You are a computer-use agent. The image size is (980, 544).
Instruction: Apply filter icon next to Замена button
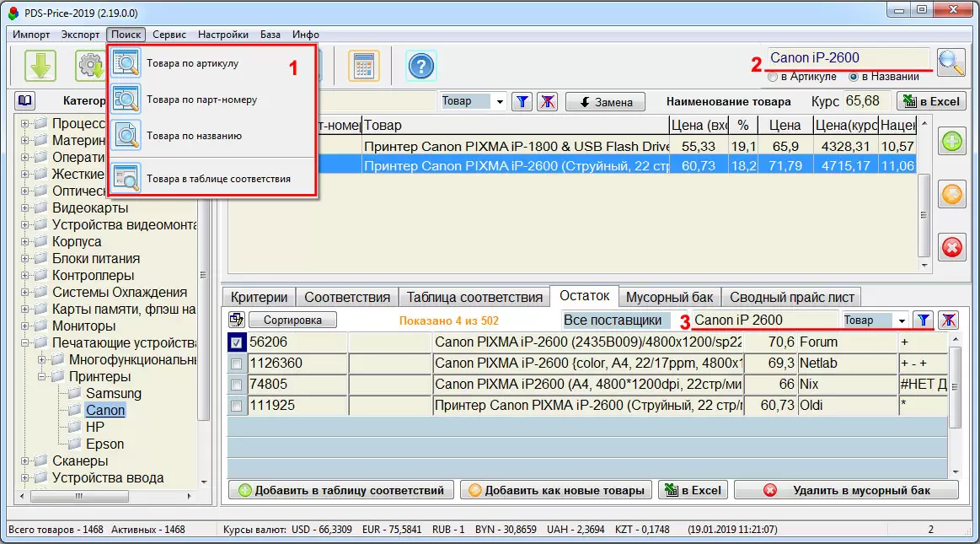tap(522, 102)
